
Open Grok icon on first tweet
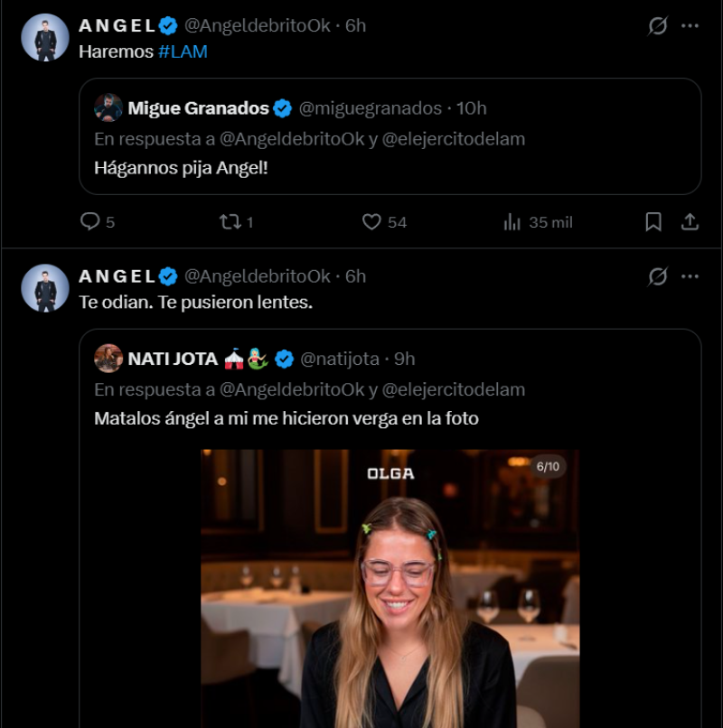pyautogui.click(x=658, y=25)
